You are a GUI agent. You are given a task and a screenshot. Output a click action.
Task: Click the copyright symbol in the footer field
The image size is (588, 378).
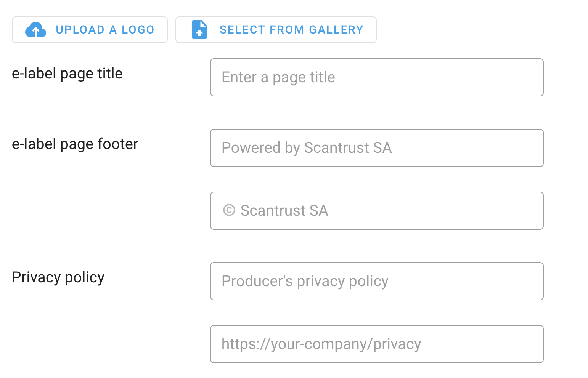click(x=229, y=210)
